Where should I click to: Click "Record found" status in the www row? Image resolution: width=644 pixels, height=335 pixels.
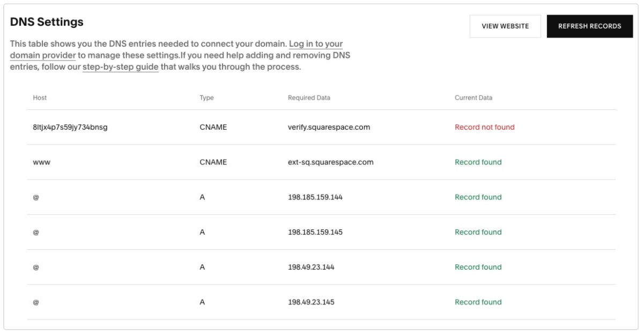(478, 162)
